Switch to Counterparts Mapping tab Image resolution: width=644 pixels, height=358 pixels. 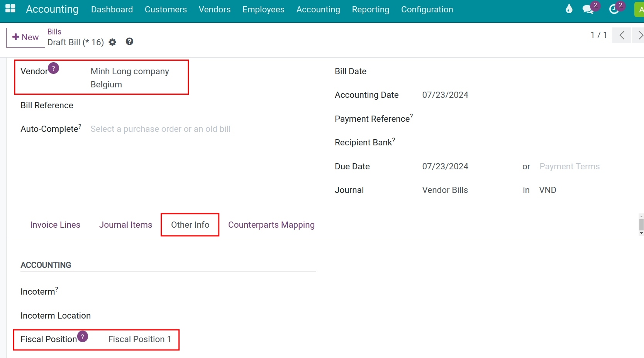(x=271, y=225)
